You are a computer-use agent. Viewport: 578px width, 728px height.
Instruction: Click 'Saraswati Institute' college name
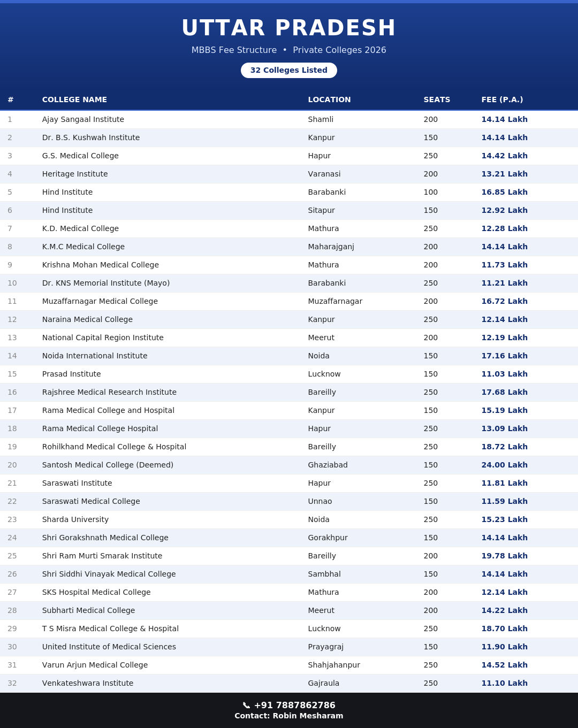click(x=77, y=483)
